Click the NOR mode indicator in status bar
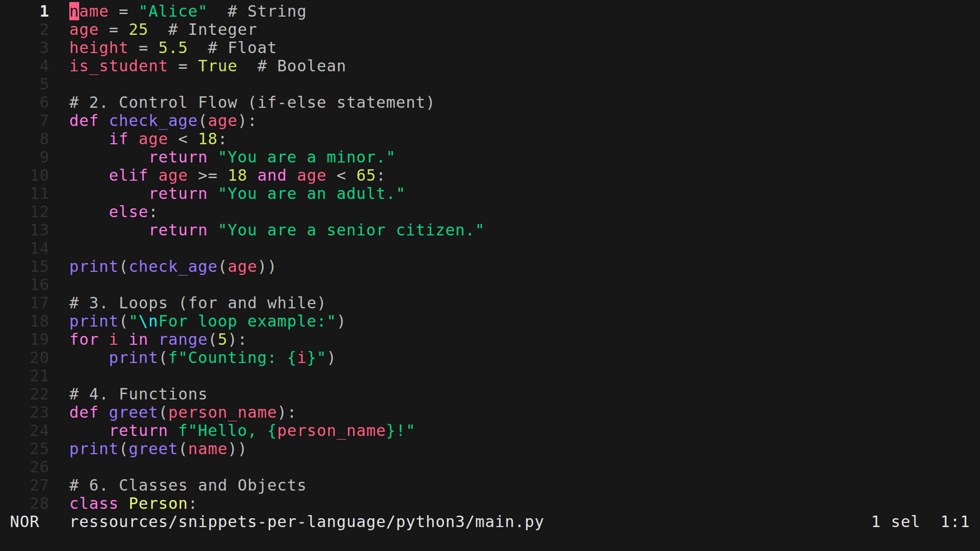 pos(24,522)
